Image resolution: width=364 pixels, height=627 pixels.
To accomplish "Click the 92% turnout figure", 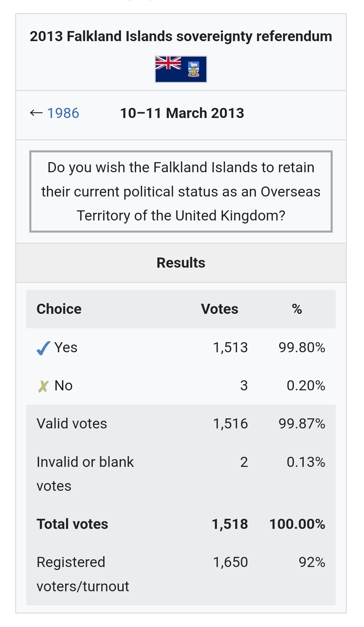I will pos(312,562).
